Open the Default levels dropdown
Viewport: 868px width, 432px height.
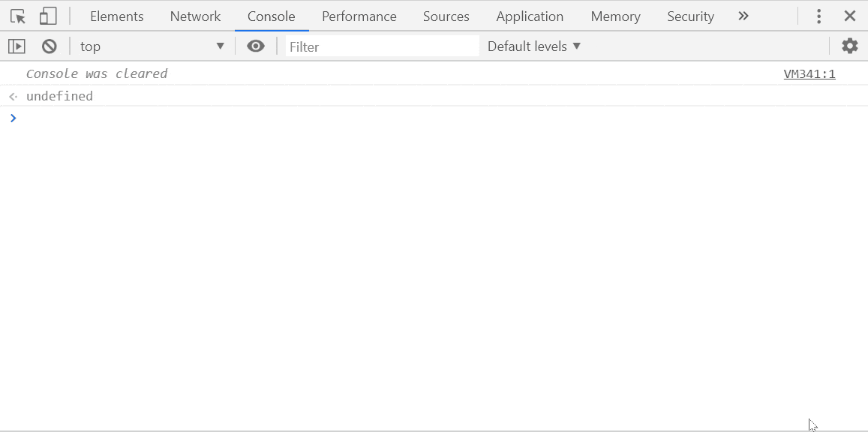534,46
